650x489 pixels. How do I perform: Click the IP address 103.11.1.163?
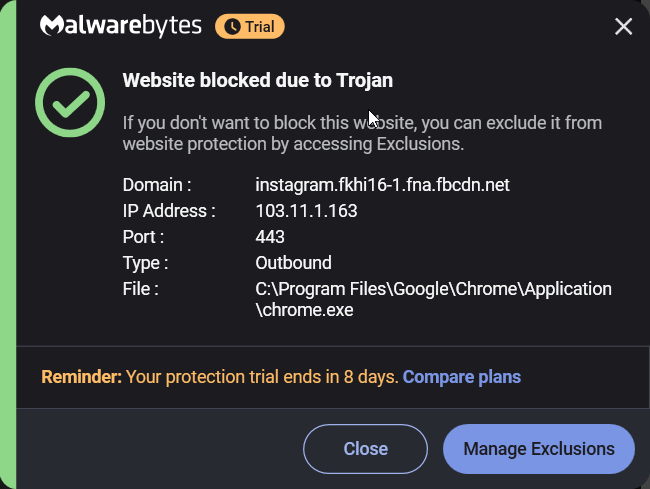click(x=306, y=211)
